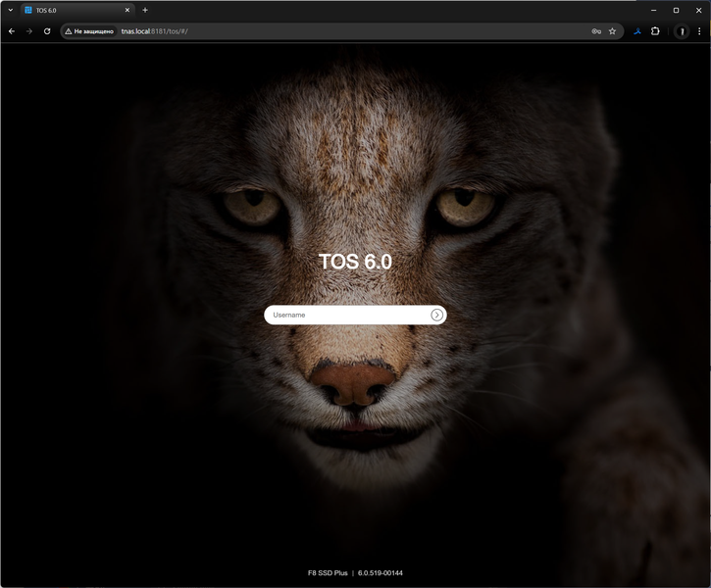Screen dimensions: 711x588
Task: Minimize the browser window
Action: [x=654, y=10]
